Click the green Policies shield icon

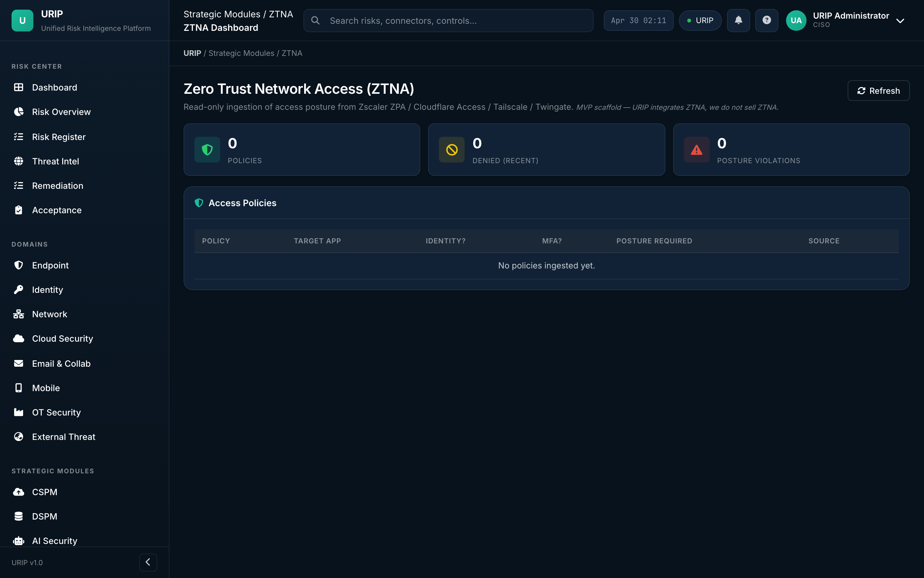point(207,150)
